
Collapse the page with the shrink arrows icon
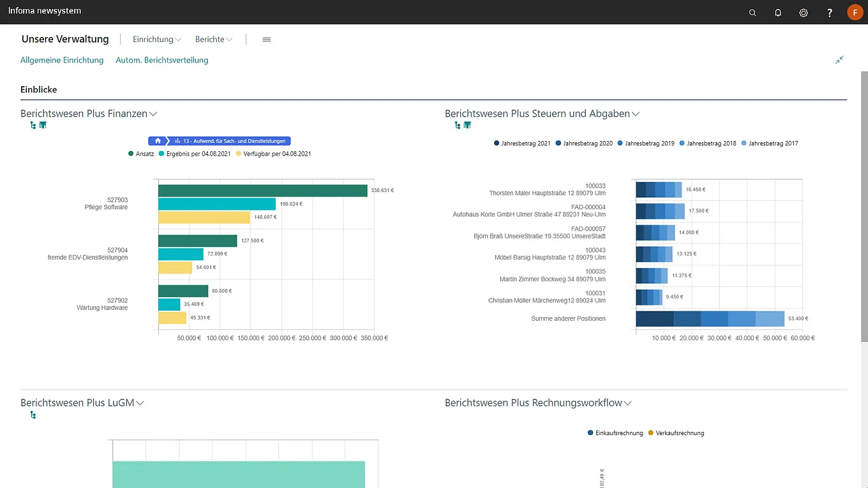coord(839,60)
